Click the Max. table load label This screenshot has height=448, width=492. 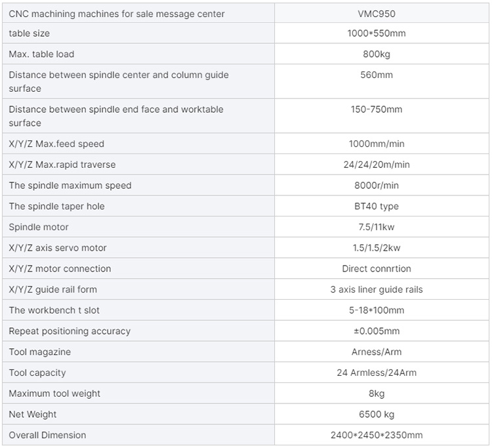(41, 54)
